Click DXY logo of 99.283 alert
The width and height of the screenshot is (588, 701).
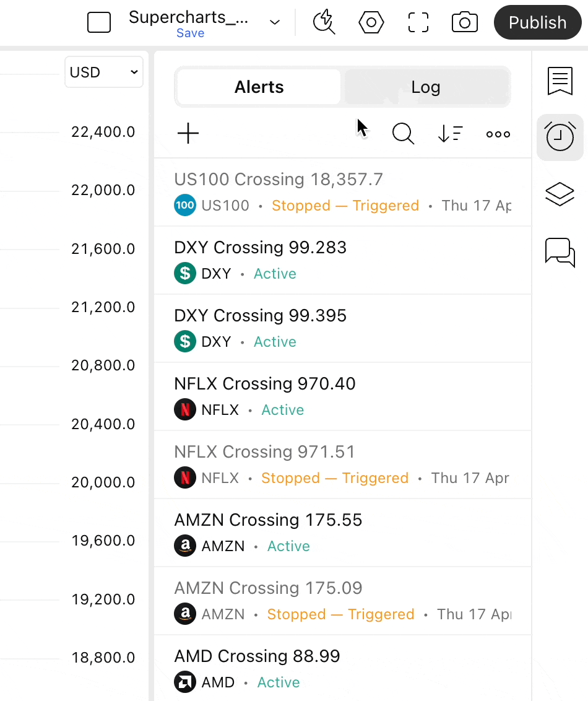[185, 273]
